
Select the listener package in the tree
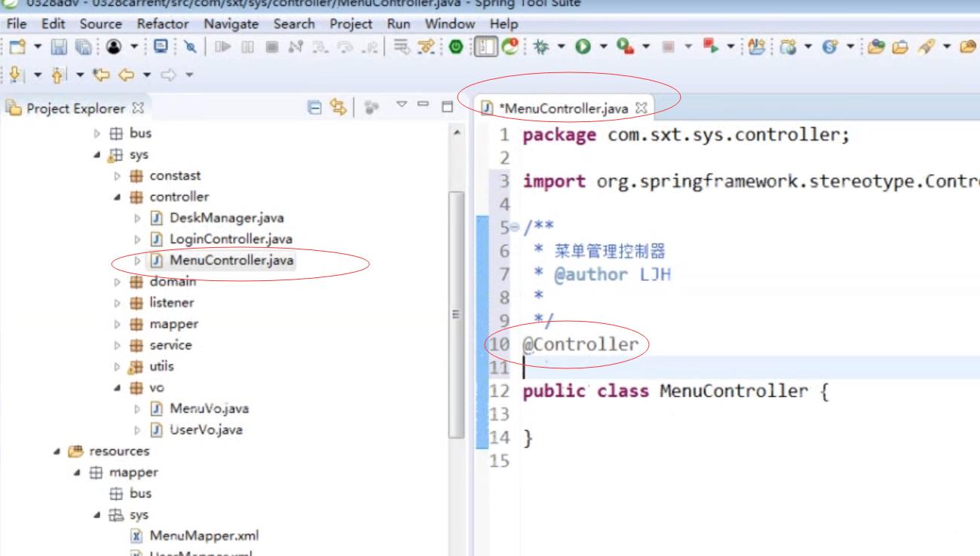click(171, 303)
